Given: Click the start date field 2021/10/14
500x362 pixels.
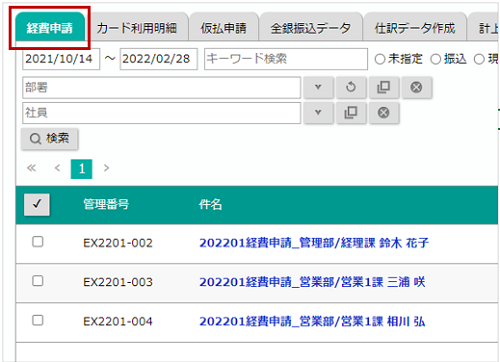Looking at the screenshot, I should 61,59.
